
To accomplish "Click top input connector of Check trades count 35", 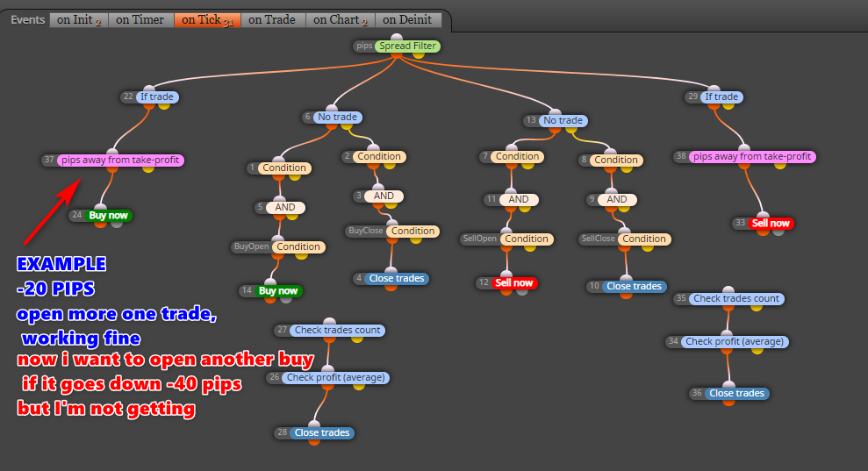I will click(x=728, y=290).
